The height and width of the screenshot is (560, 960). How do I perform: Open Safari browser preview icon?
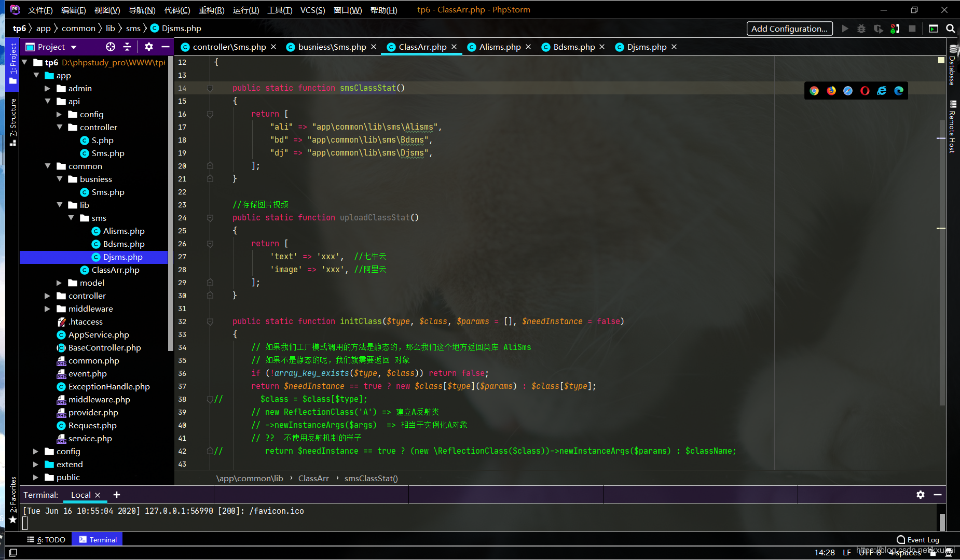point(848,91)
